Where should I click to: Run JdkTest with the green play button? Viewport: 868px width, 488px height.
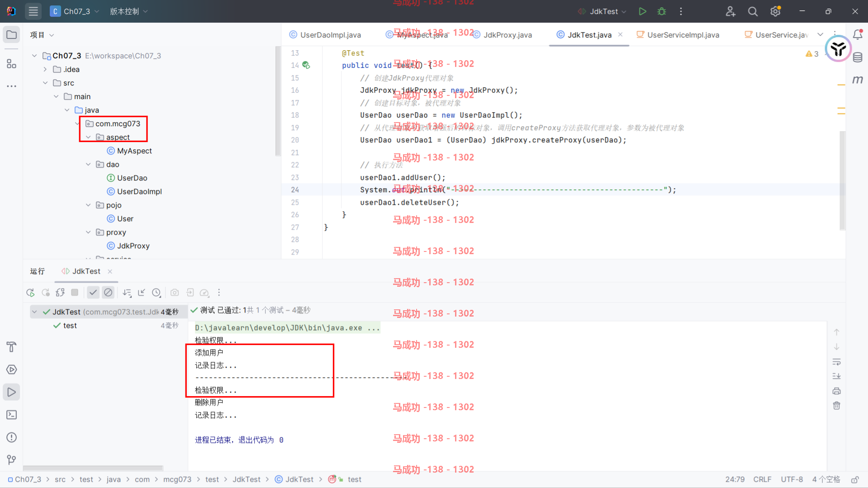click(642, 11)
